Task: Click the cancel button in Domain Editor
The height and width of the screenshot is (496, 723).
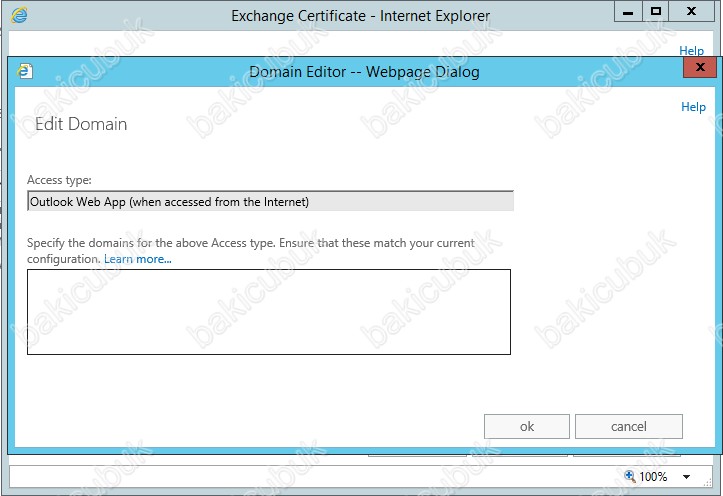Action: point(628,426)
